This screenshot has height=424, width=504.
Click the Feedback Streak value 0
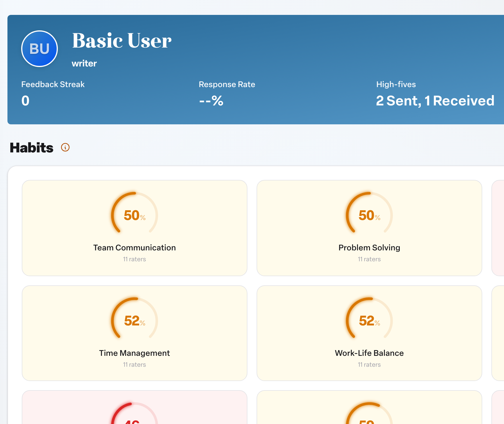click(25, 101)
